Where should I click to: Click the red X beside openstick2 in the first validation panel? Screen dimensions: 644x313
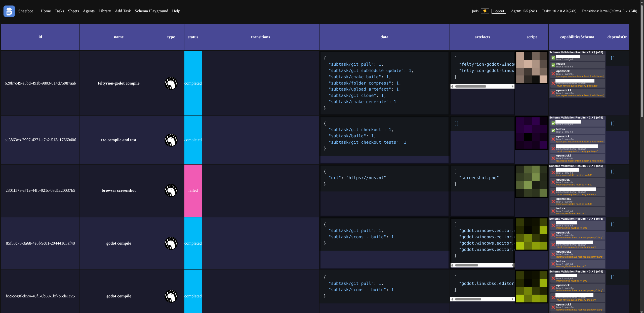click(x=553, y=93)
